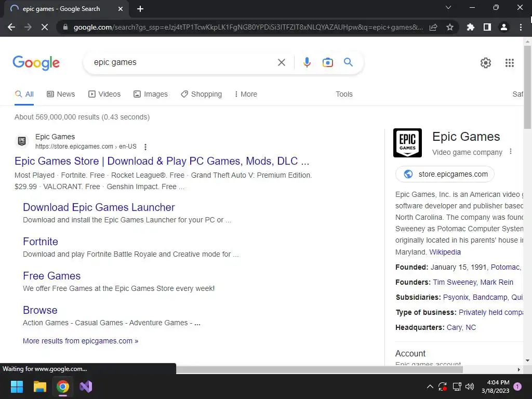
Task: Click the Tim Sweeney founder link
Action: tap(455, 282)
